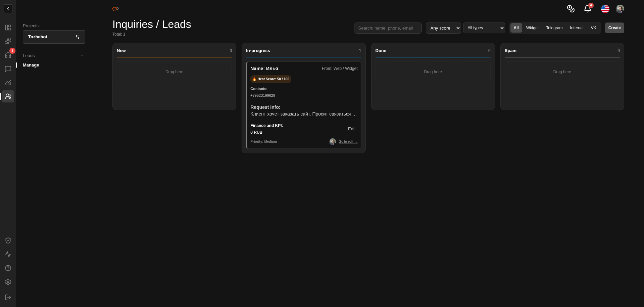
Task: Open the settings gear icon
Action: (8, 282)
